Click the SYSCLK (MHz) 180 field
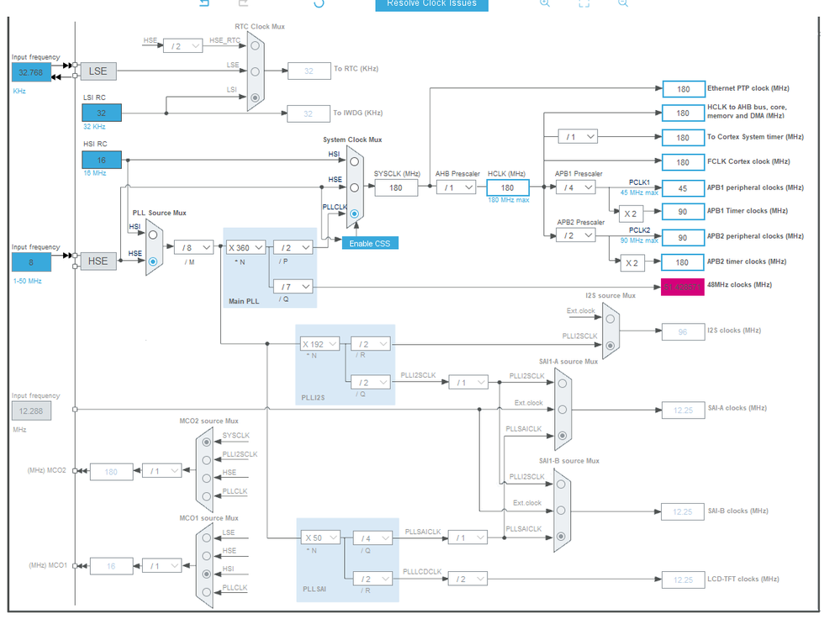840x619 pixels. click(396, 188)
